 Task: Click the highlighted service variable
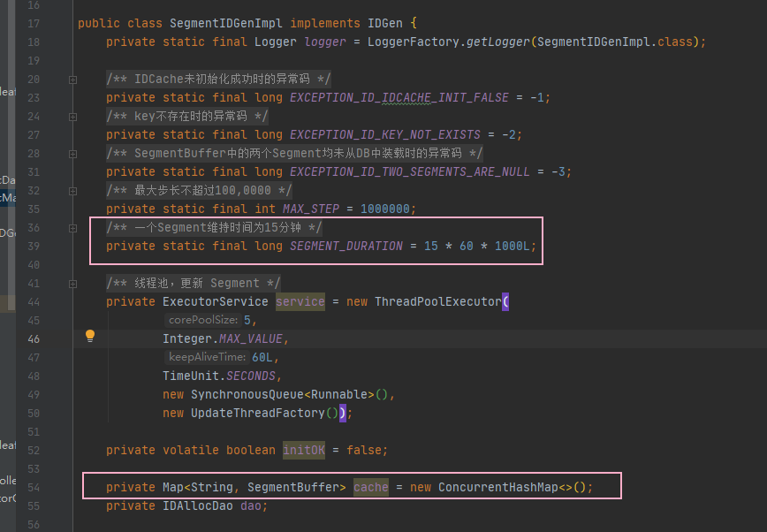[300, 302]
